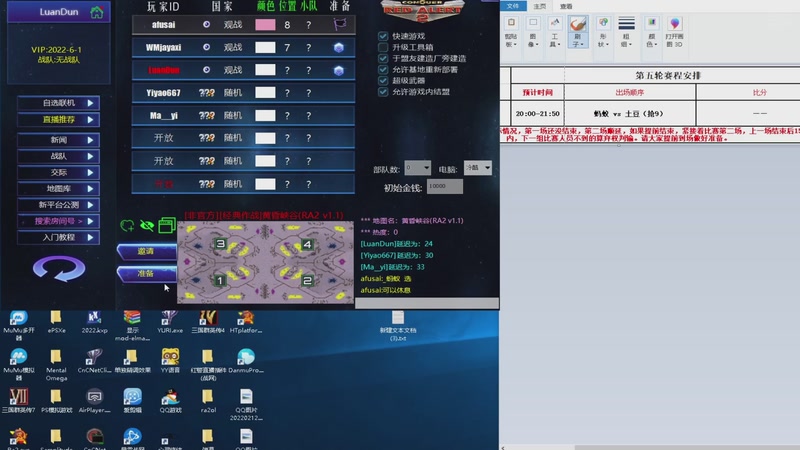The height and width of the screenshot is (450, 800).
Task: Click start position 3 on the map preview
Action: pyautogui.click(x=220, y=244)
